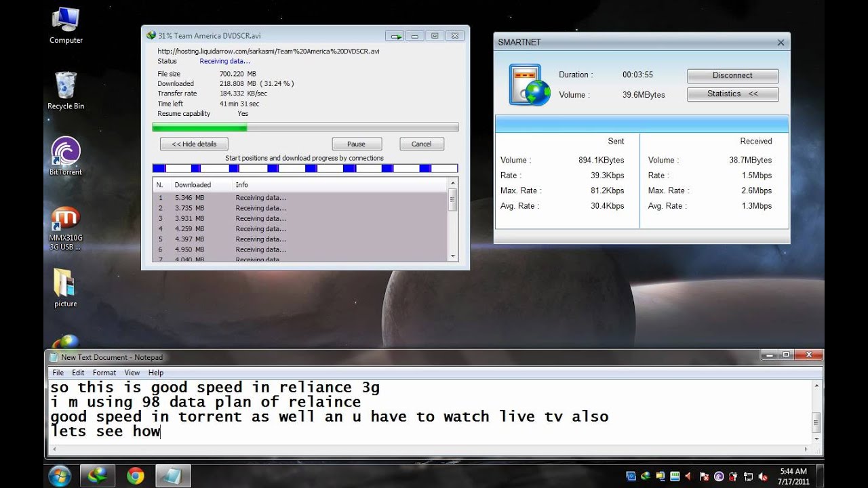Click the power plug battery tray icon
The width and height of the screenshot is (868, 488).
point(734,476)
